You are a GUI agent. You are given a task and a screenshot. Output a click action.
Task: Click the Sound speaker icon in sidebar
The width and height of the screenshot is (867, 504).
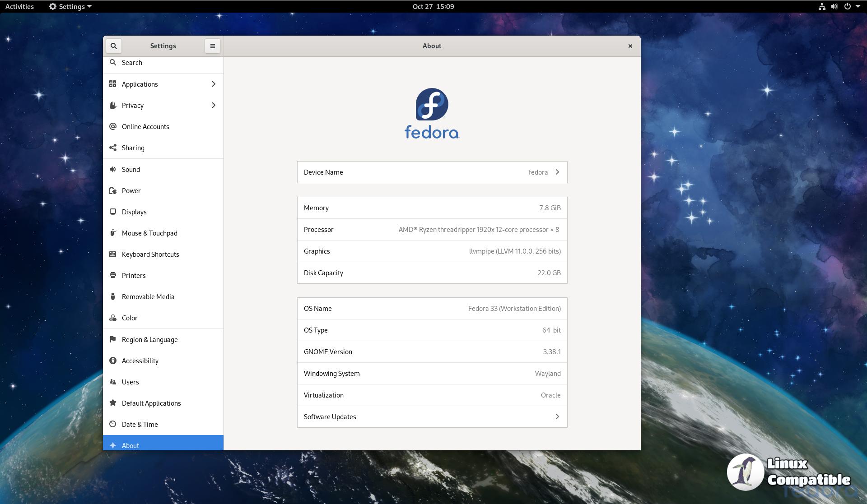pos(113,170)
